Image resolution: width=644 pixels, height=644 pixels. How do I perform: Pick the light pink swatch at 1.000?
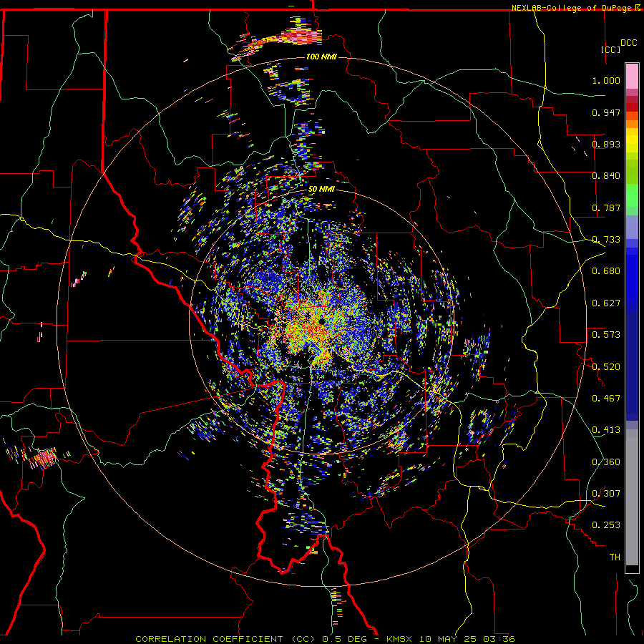(632, 76)
